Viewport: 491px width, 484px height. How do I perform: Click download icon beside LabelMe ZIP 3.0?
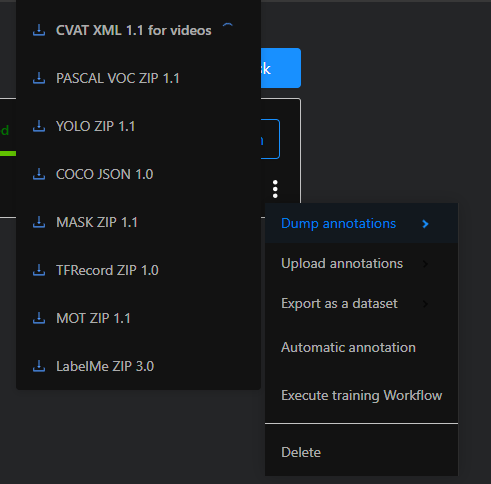[x=39, y=366]
